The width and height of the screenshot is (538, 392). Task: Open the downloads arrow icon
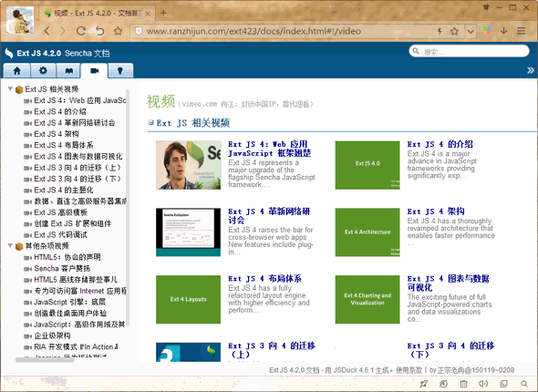tap(503, 31)
